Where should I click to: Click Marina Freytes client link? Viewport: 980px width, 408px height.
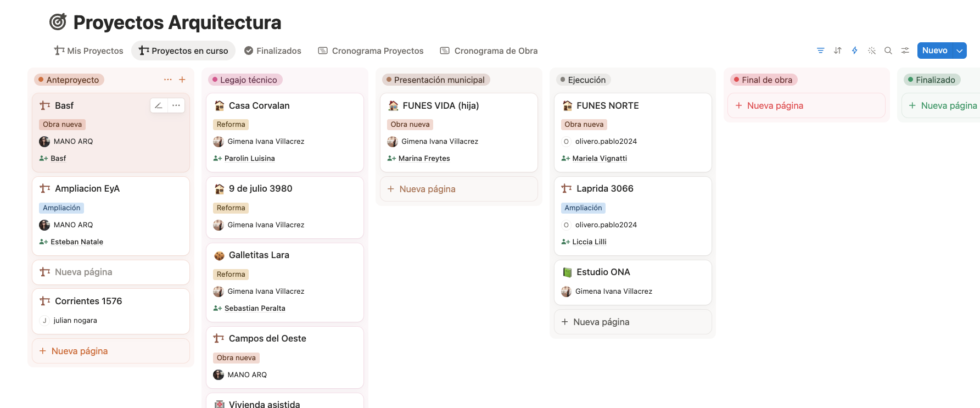pyautogui.click(x=424, y=158)
